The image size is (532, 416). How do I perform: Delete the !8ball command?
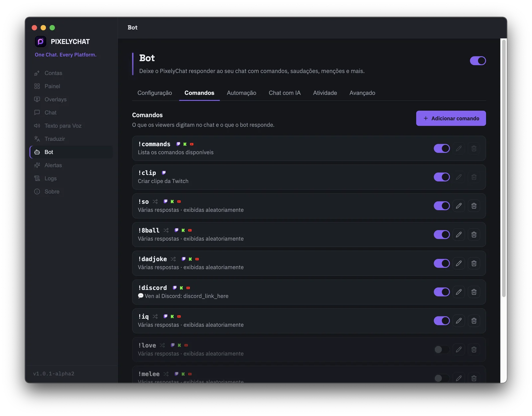(474, 235)
